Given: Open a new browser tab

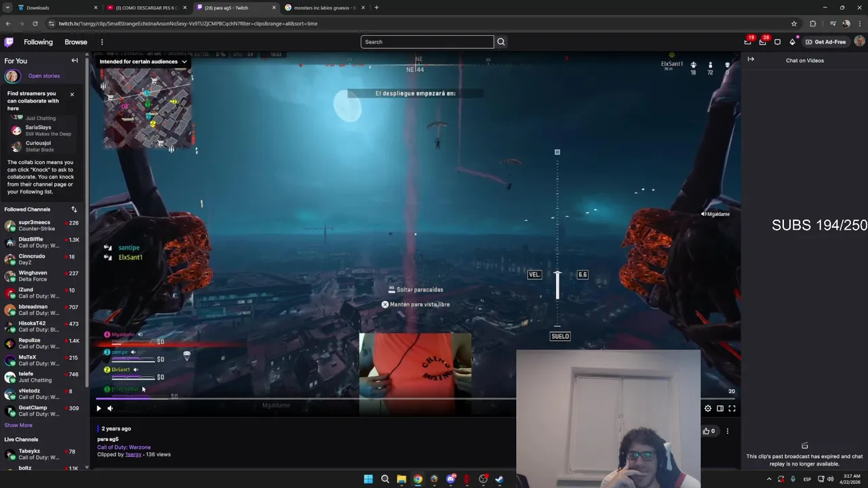Looking at the screenshot, I should pyautogui.click(x=376, y=7).
